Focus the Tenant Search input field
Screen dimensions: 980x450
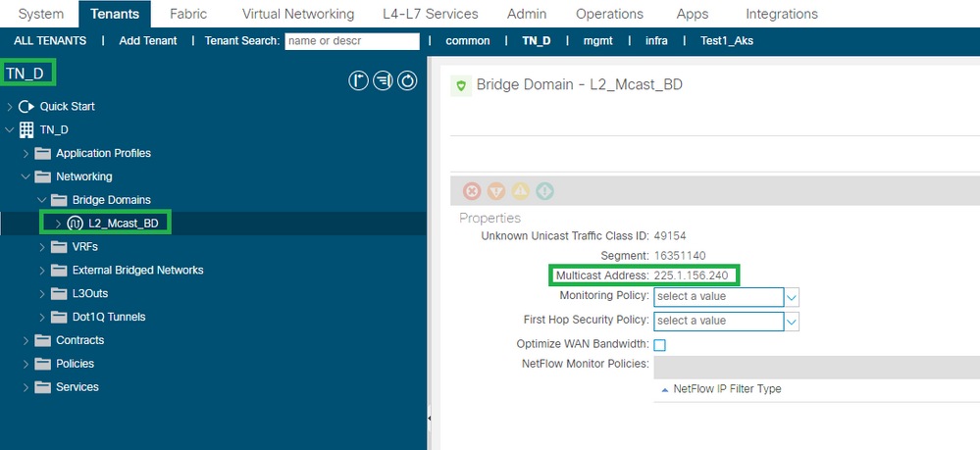pos(352,41)
